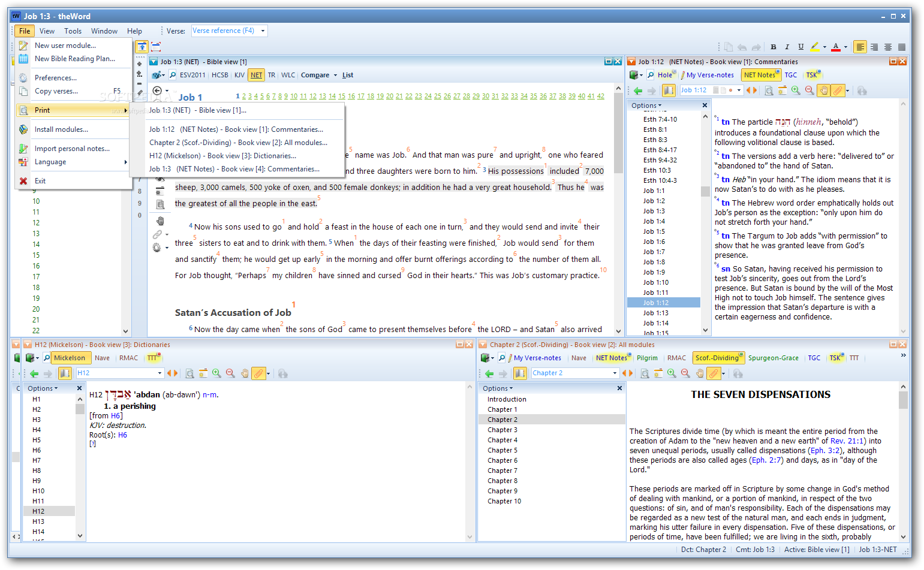Toggle underline formatting in the top toolbar
The height and width of the screenshot is (570, 924).
[x=800, y=47]
